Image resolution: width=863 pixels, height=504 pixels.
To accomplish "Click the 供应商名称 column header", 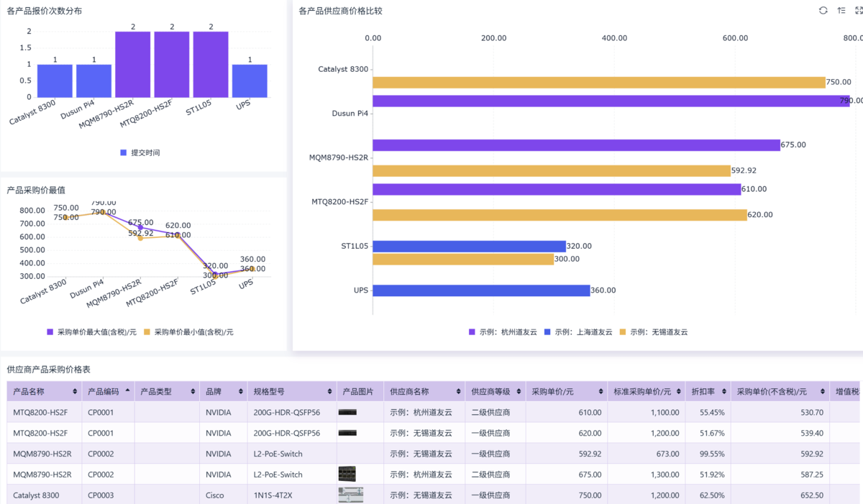I will [409, 392].
